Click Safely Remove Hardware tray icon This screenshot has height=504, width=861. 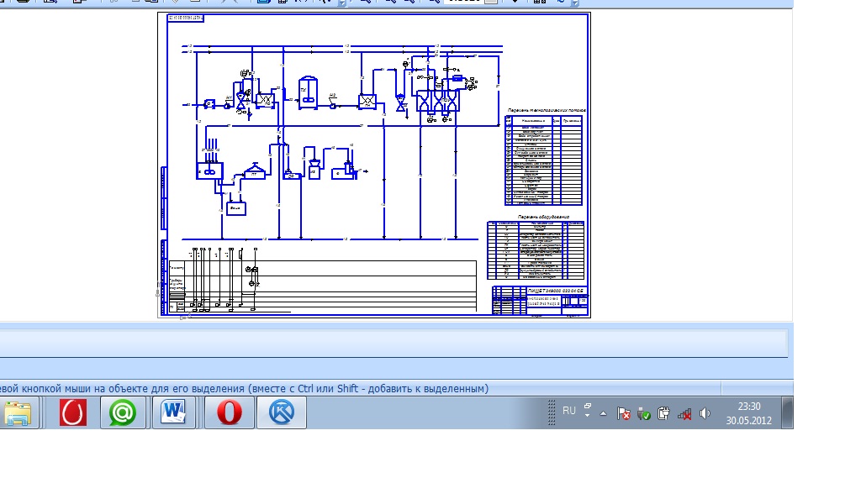coord(643,413)
